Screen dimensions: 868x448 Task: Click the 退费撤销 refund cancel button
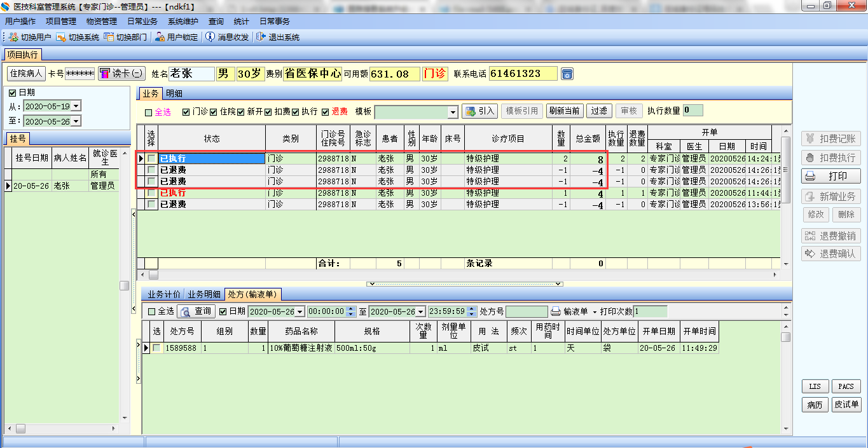click(x=831, y=236)
